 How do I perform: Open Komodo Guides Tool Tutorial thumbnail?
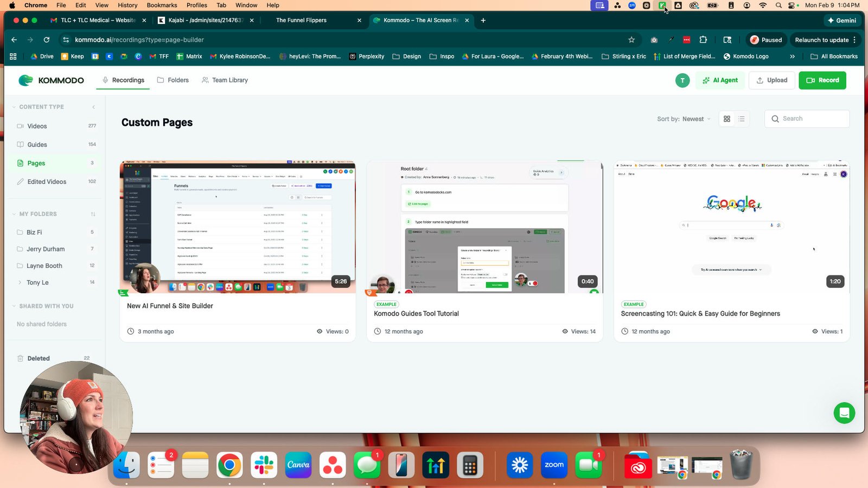tap(484, 227)
